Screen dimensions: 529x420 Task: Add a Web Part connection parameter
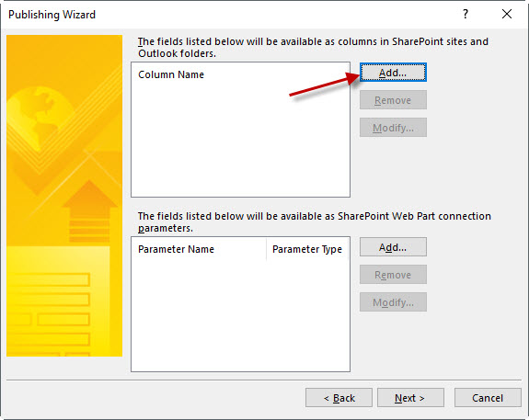click(393, 247)
